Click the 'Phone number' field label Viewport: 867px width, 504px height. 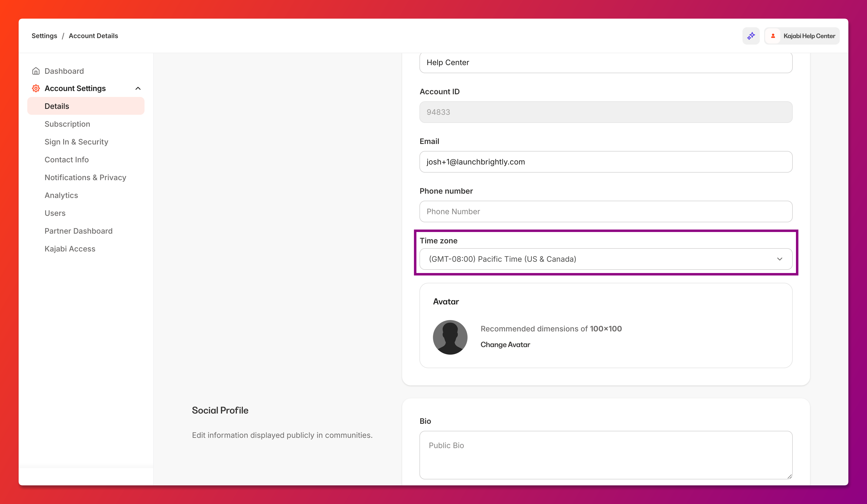tap(446, 191)
